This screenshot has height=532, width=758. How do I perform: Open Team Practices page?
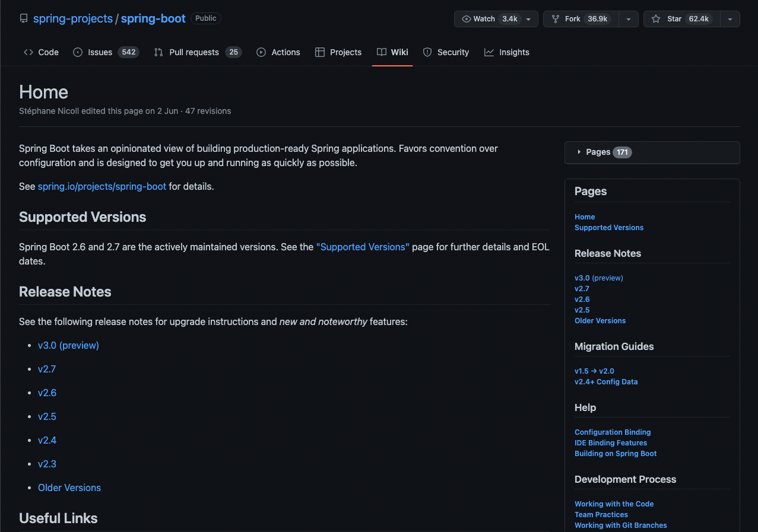pos(601,515)
